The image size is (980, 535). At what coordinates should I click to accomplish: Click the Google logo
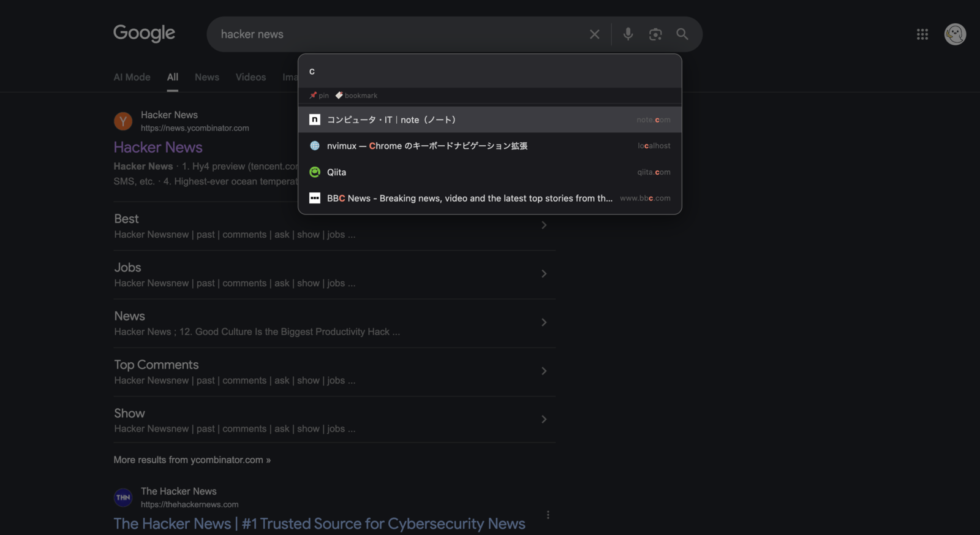(x=144, y=33)
